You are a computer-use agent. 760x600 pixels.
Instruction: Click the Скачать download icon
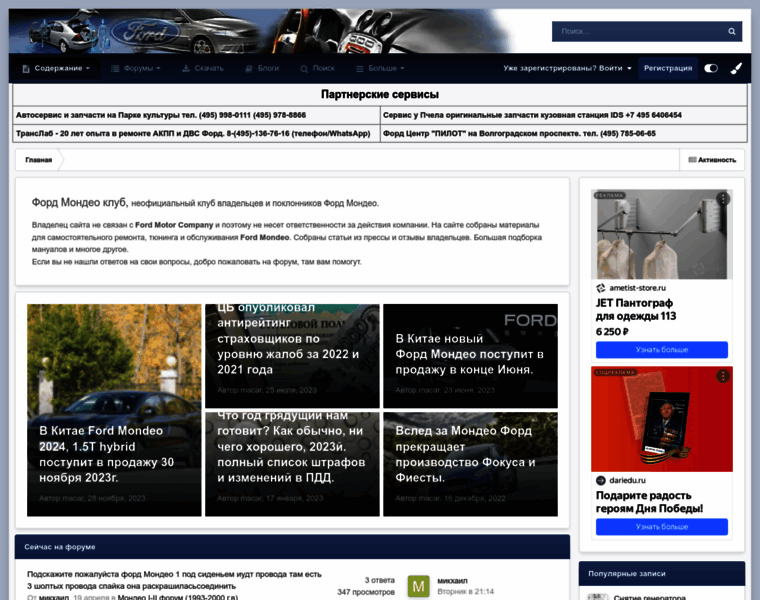tap(186, 69)
